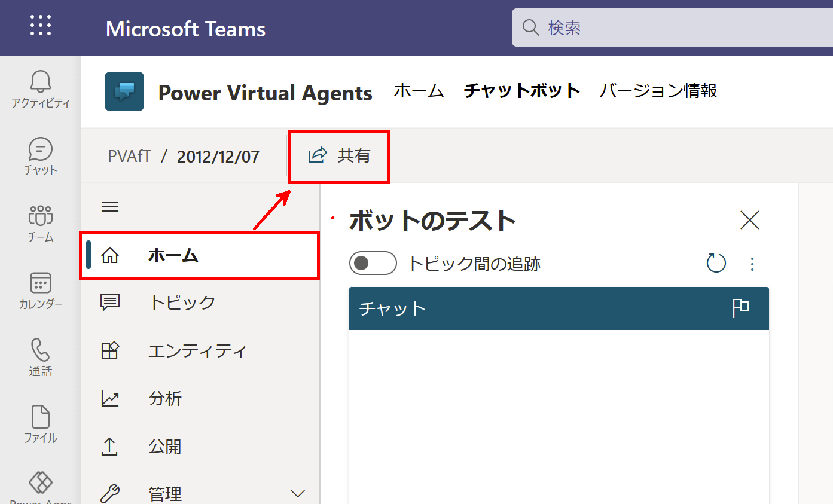Screen dimensions: 833x504
Task: Close the ボットのテスト panel
Action: [750, 220]
